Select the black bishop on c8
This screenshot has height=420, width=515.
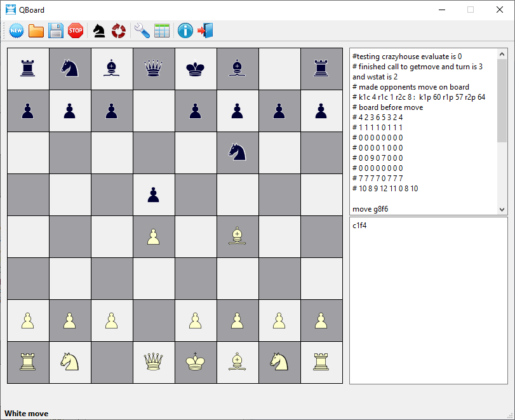pos(112,69)
